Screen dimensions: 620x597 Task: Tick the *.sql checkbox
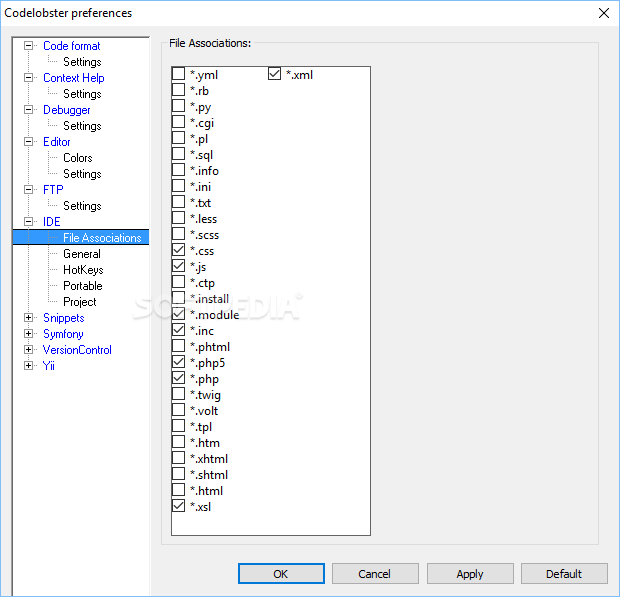pyautogui.click(x=178, y=154)
